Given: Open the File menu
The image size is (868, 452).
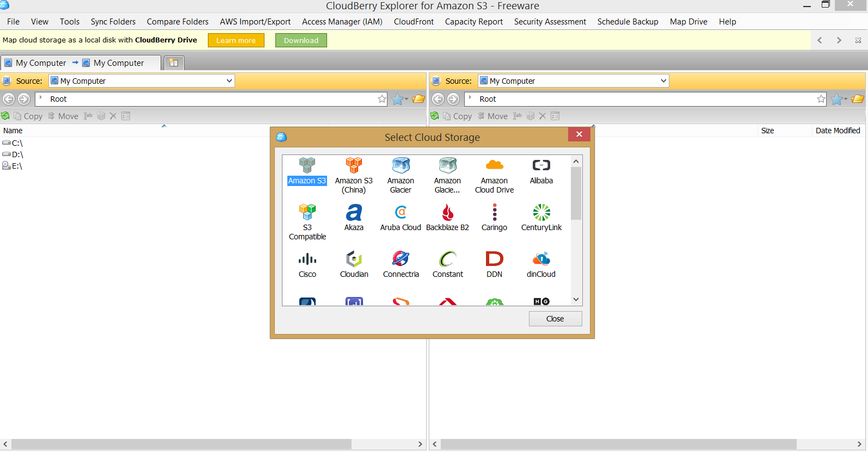Looking at the screenshot, I should (x=13, y=22).
